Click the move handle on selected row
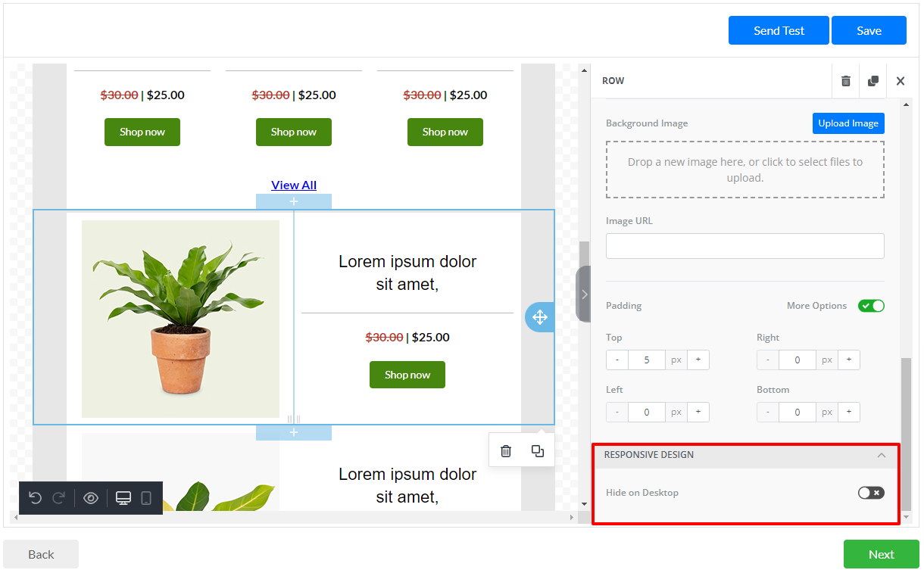The width and height of the screenshot is (924, 573). [539, 317]
